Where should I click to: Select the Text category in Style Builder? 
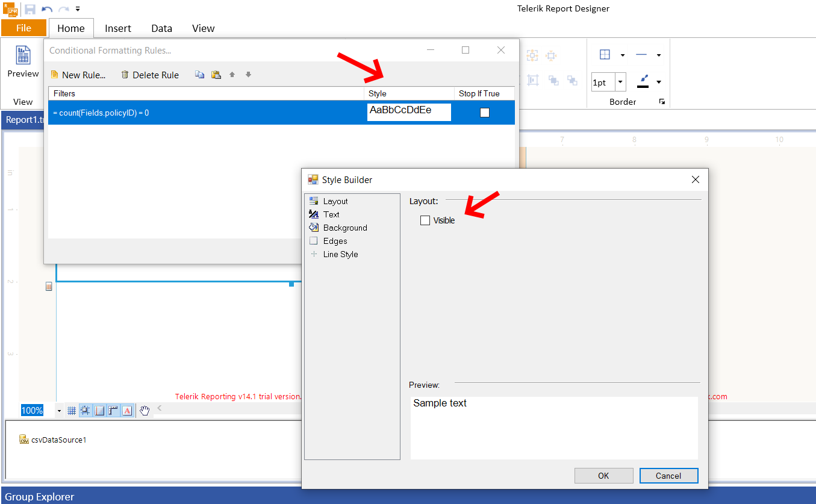324,214
